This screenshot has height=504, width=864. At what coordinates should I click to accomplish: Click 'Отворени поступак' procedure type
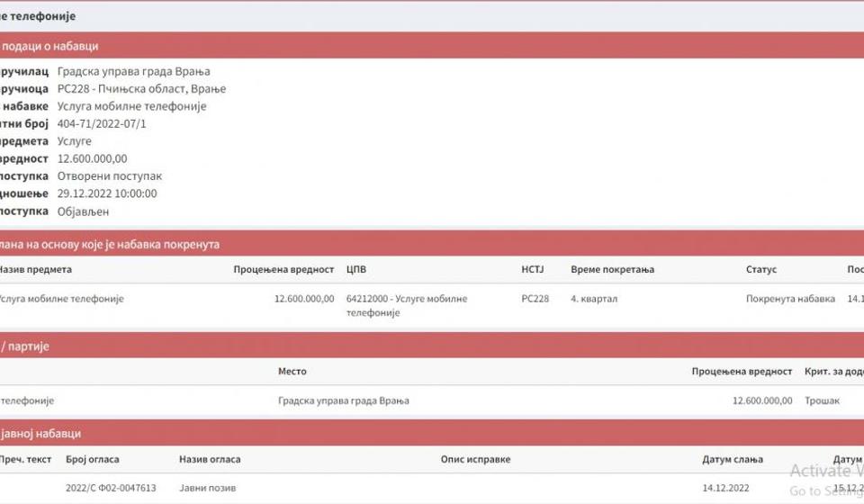pos(110,176)
